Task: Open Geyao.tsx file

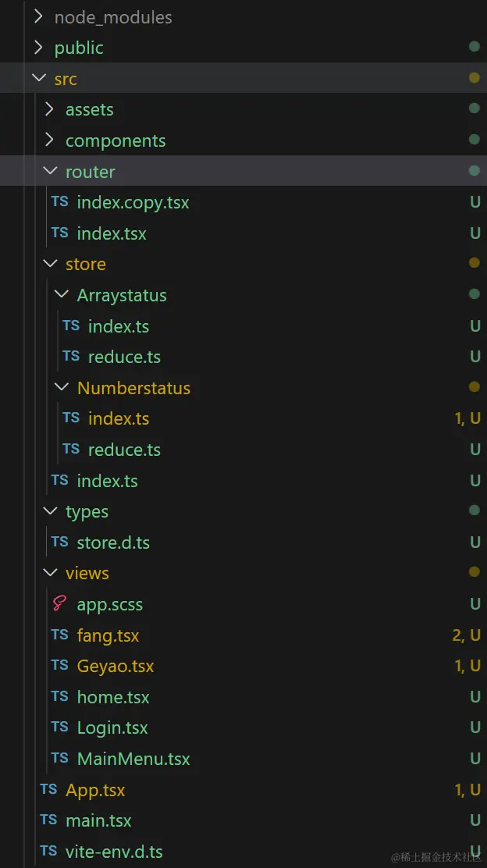Action: click(x=115, y=666)
